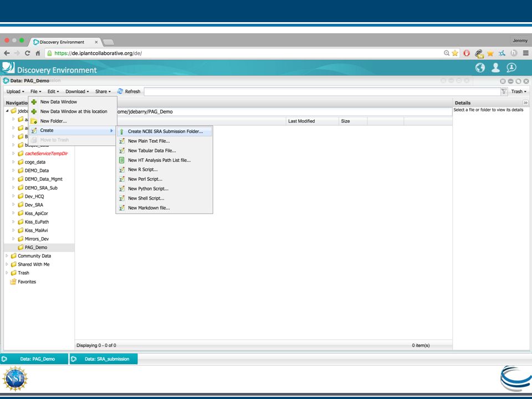The height and width of the screenshot is (399, 532).
Task: Expand the Mirrors_Dev folder node
Action: pyautogui.click(x=13, y=239)
